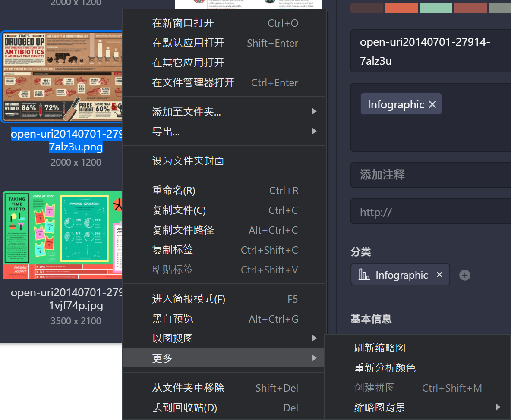Select 在文件管理器打开
The height and width of the screenshot is (420, 511).
click(224, 82)
